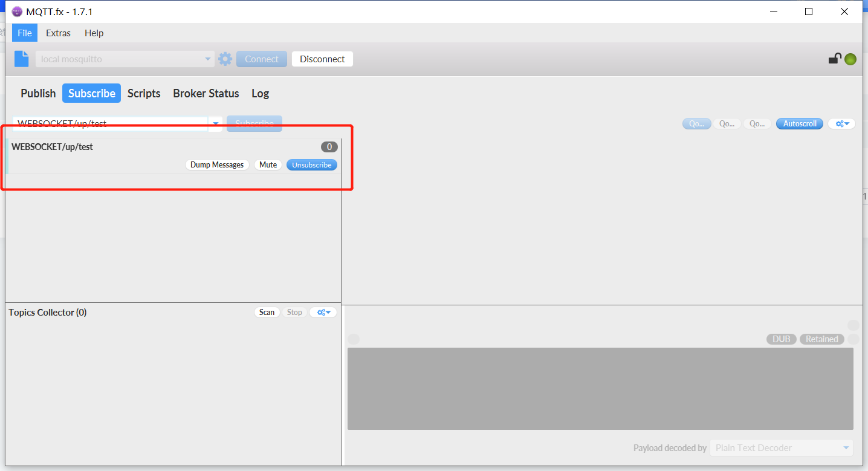
Task: Select the middle Qo... QoS button
Action: (727, 123)
